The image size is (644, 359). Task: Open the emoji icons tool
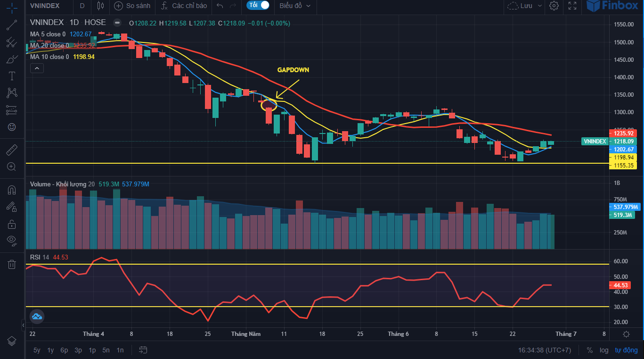(12, 127)
